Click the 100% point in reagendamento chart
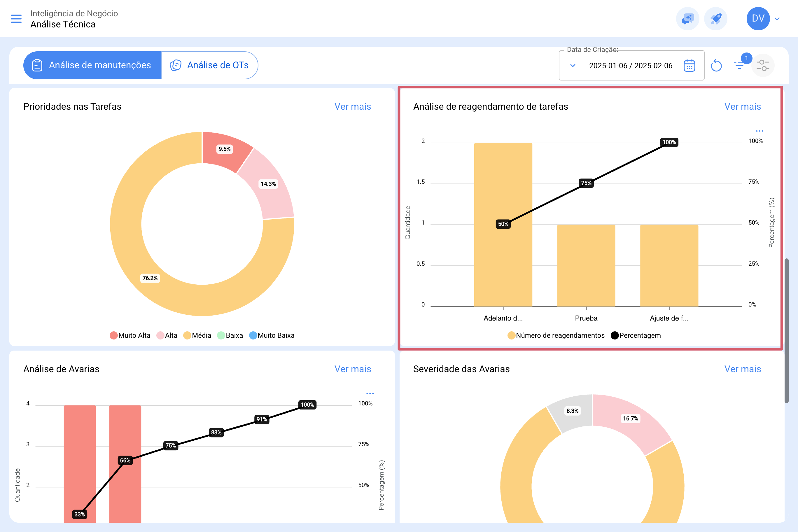 (x=669, y=142)
